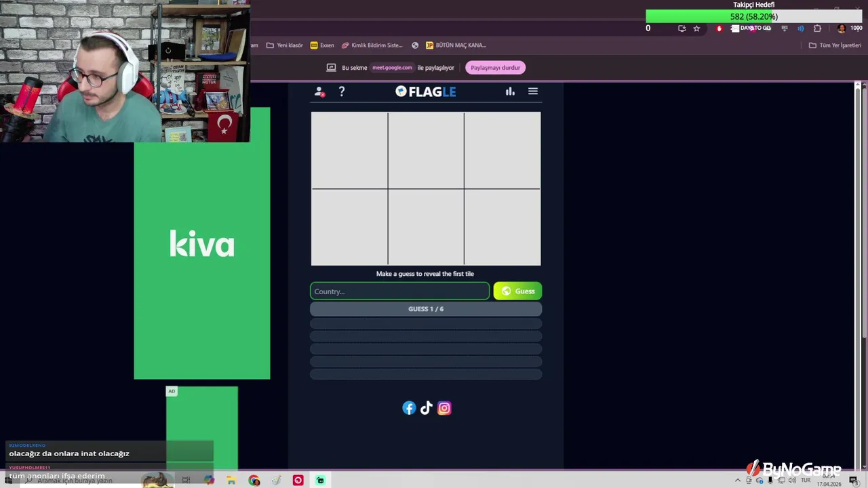Viewport: 868px width, 488px height.
Task: Open Task View on the taskbar
Action: point(186,481)
